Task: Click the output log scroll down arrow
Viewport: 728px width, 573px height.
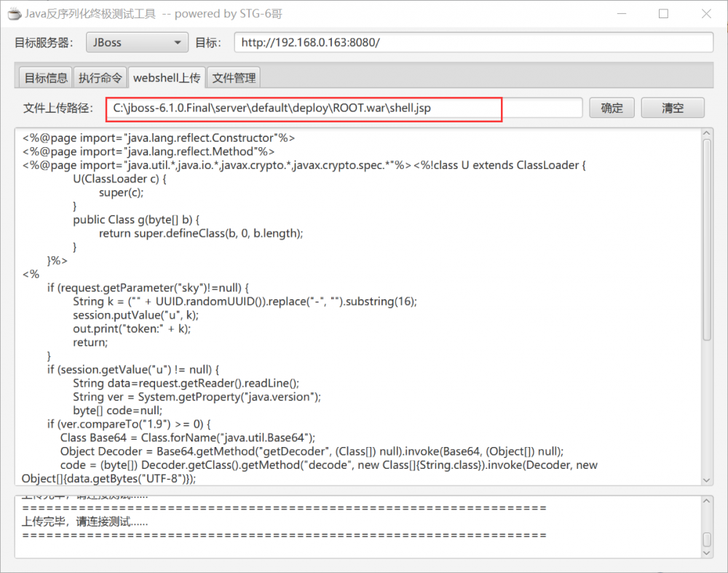Action: click(706, 553)
